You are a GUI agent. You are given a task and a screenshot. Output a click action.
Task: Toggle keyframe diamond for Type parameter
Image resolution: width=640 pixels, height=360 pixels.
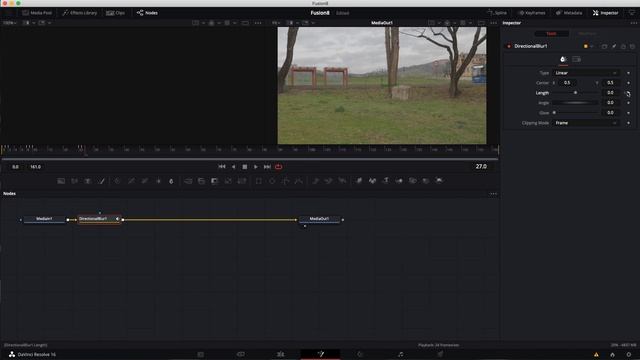point(628,73)
